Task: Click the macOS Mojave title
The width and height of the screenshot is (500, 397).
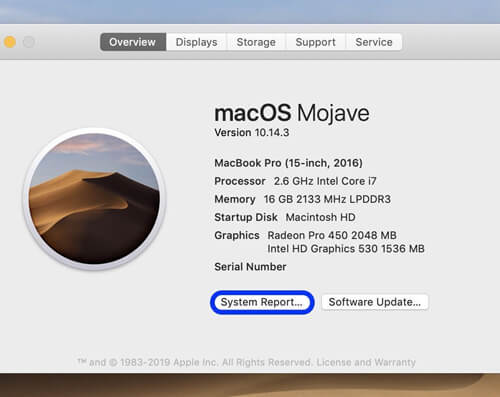Action: [292, 113]
